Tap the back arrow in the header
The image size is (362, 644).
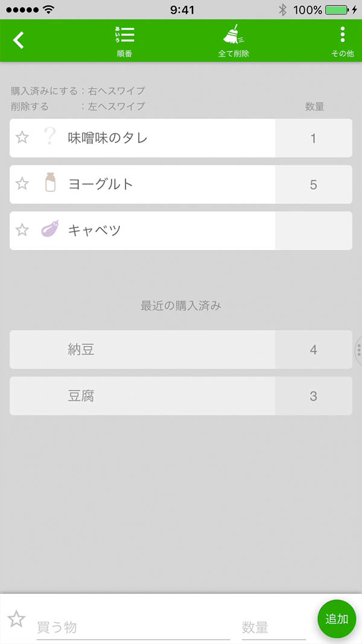point(19,40)
